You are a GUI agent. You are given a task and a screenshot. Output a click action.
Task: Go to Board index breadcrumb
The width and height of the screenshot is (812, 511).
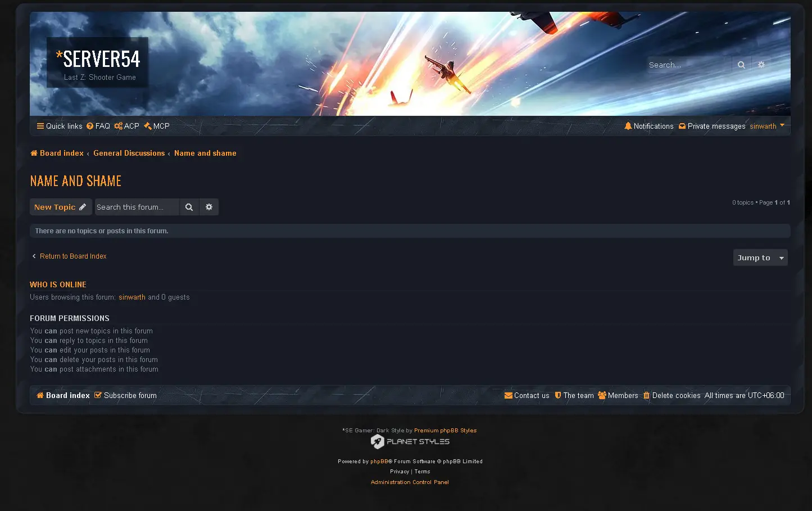pos(57,153)
